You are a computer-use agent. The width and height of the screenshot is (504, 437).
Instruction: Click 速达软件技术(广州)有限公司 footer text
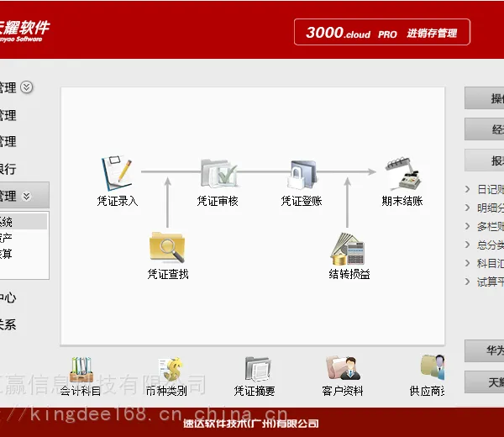tap(251, 424)
